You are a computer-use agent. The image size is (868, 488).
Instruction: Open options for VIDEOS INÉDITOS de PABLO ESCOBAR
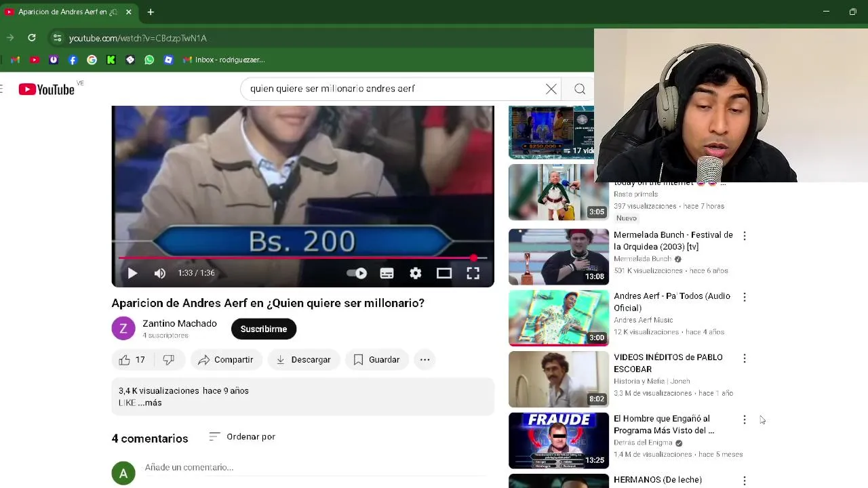pyautogui.click(x=745, y=358)
